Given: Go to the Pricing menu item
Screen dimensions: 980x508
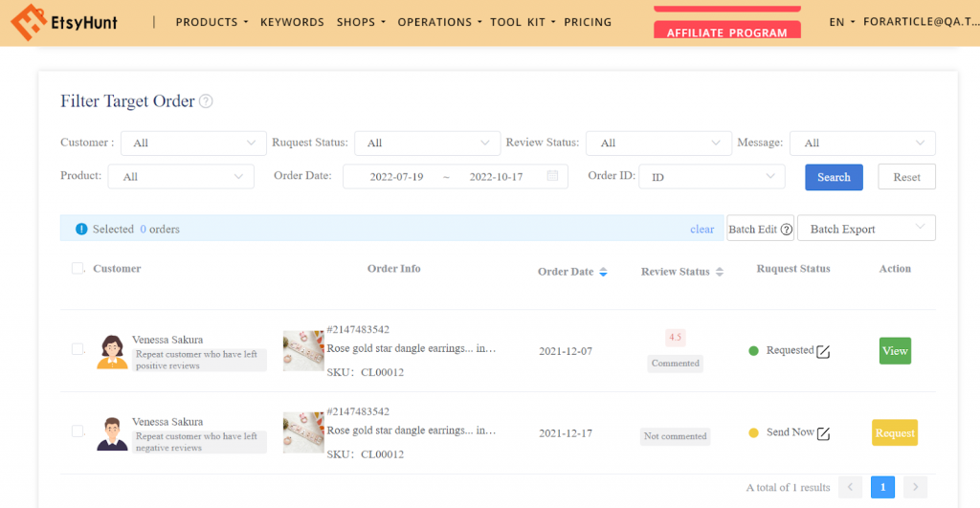Looking at the screenshot, I should point(588,22).
